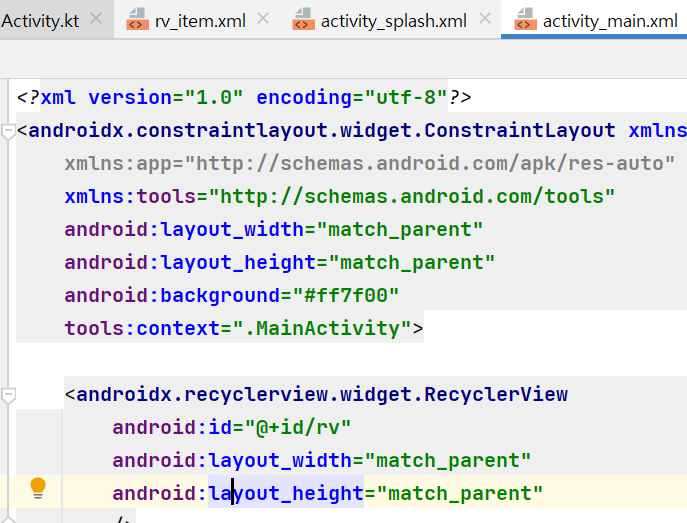Close the Activity.kt tab
Screen dimensions: 687x523
click(x=96, y=19)
